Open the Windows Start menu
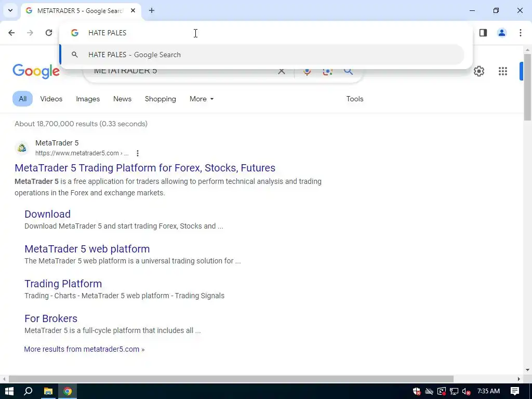The width and height of the screenshot is (532, 399). (9, 391)
